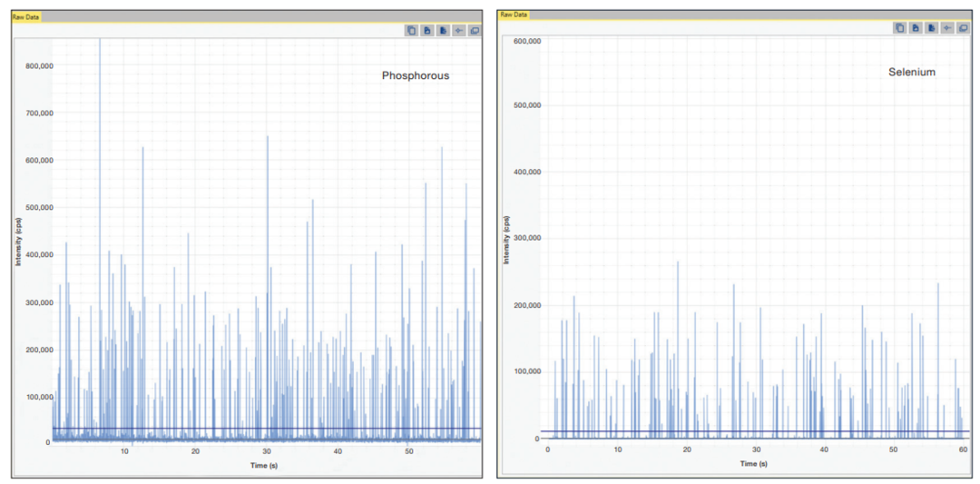
Task: Click the export data icon in Phosphorous panel
Action: pos(443,30)
